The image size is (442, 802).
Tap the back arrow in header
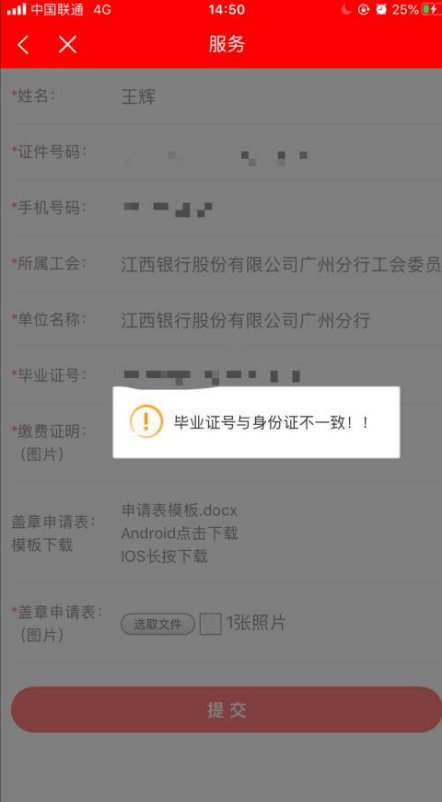(x=23, y=45)
